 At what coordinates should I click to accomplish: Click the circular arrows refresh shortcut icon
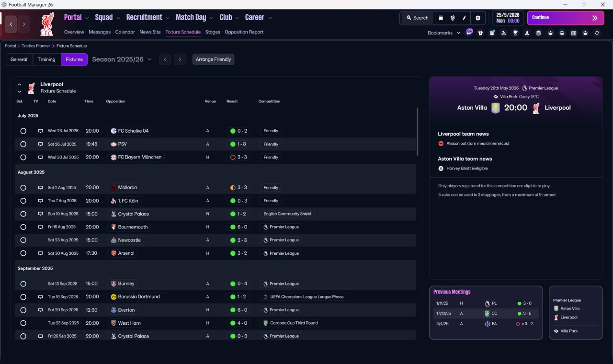(x=597, y=33)
